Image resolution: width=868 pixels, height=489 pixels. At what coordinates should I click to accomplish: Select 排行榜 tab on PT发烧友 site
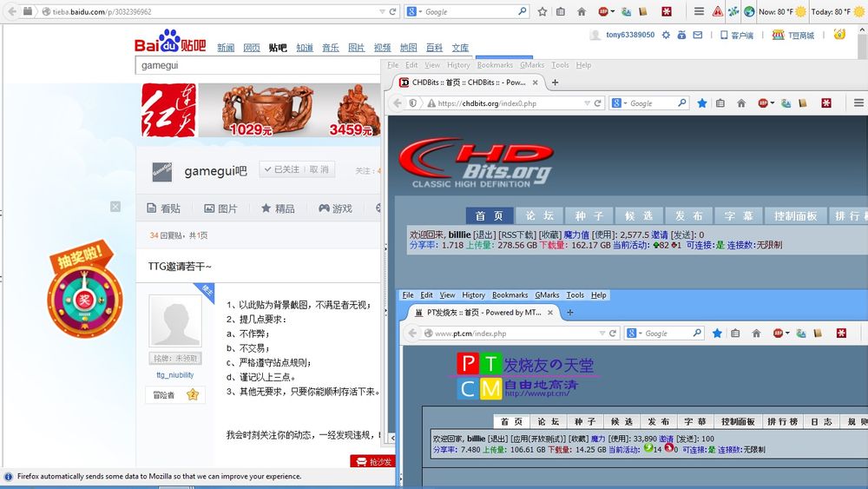pyautogui.click(x=782, y=421)
